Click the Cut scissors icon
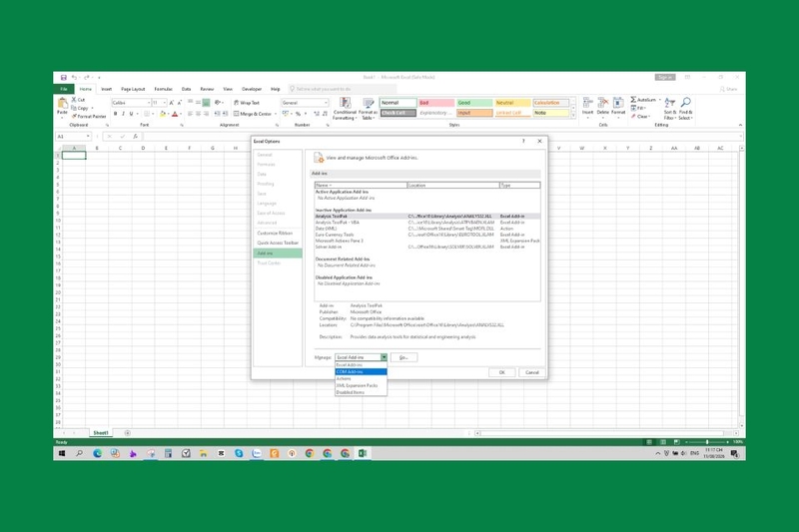Screen dimensions: 799x532 74,100
